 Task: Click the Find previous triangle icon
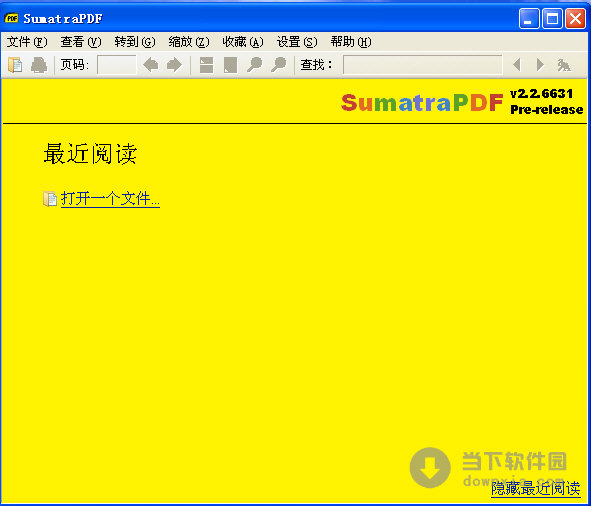coord(517,65)
